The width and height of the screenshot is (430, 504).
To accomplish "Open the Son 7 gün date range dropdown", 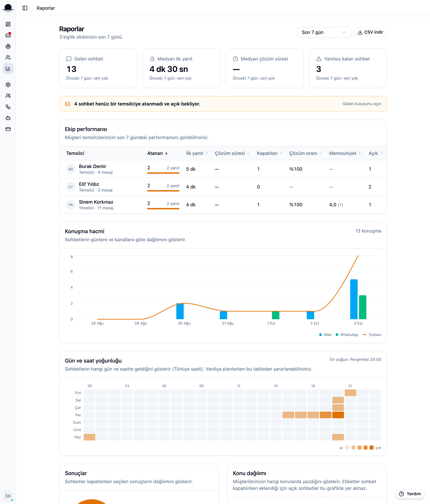I will pyautogui.click(x=324, y=32).
